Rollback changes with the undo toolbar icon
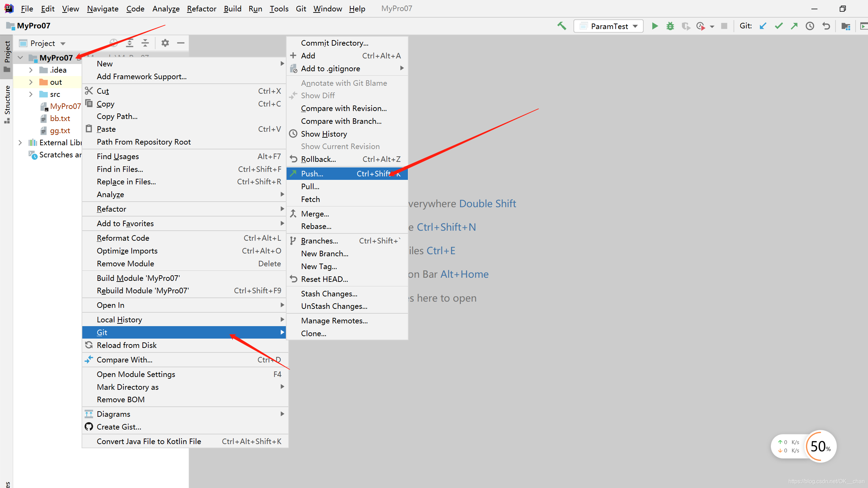 pos(826,26)
